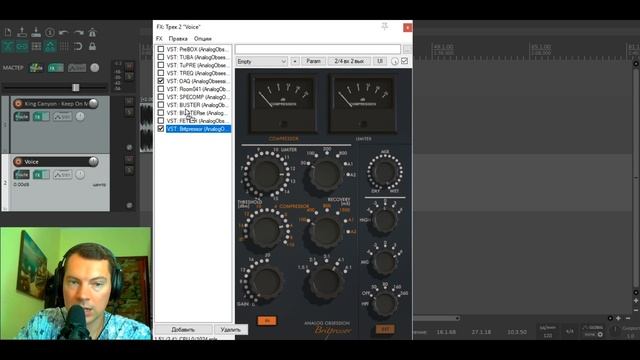Arm record on the Voice track

click(18, 162)
